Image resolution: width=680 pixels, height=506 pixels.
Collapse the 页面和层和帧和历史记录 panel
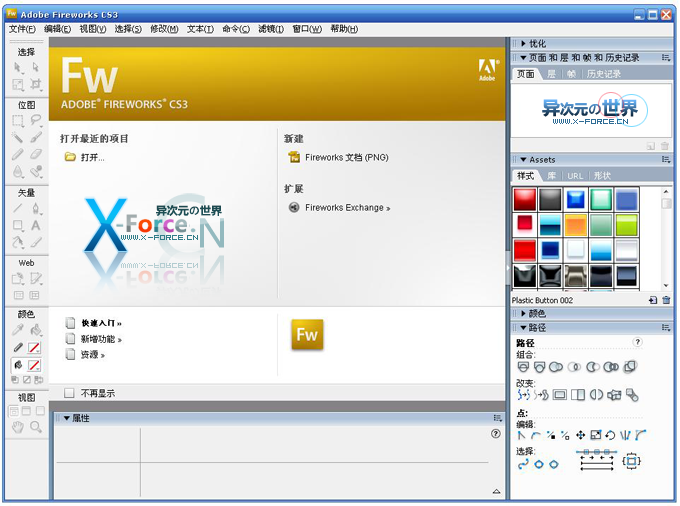coord(523,58)
